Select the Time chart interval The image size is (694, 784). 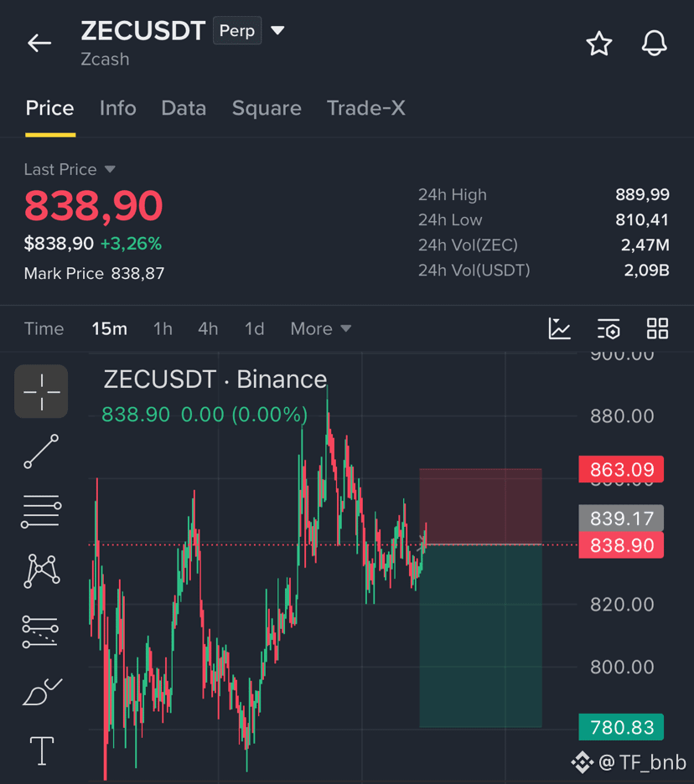tap(44, 329)
